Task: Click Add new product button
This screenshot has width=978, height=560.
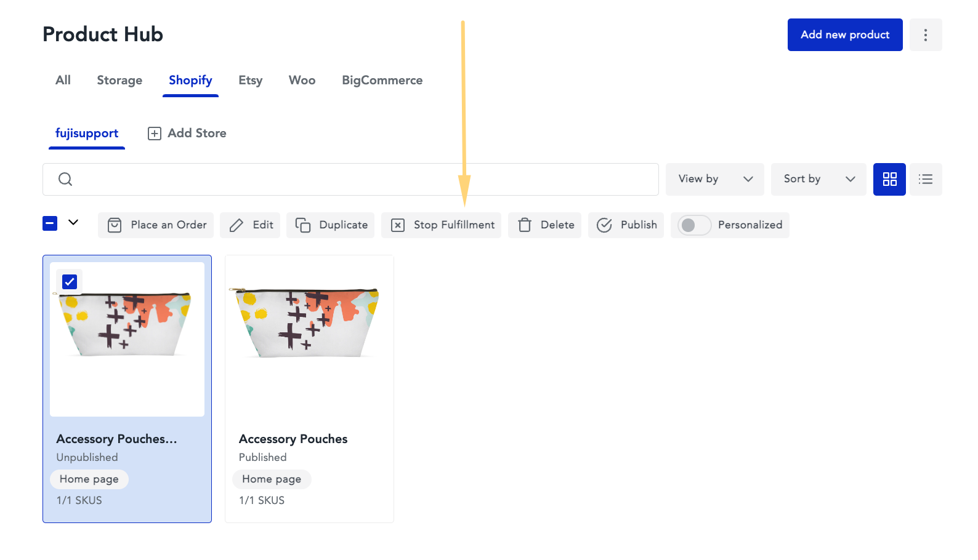Action: coord(845,35)
